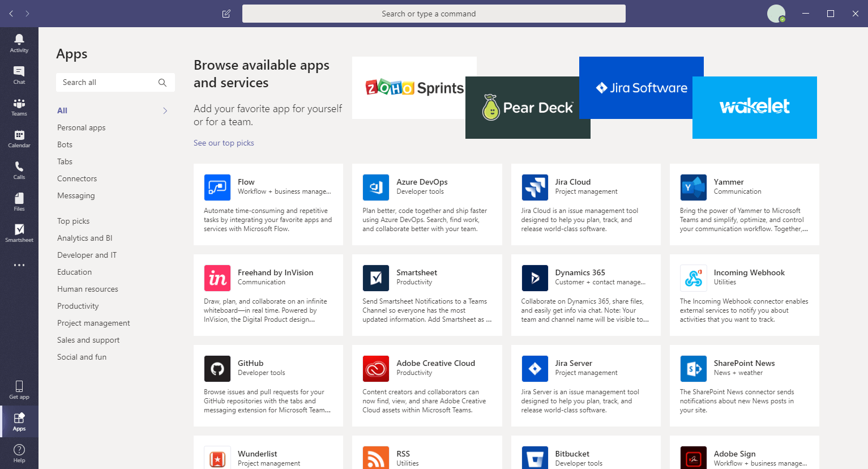This screenshot has height=469, width=868.
Task: Open more apps via the ellipsis
Action: point(19,265)
